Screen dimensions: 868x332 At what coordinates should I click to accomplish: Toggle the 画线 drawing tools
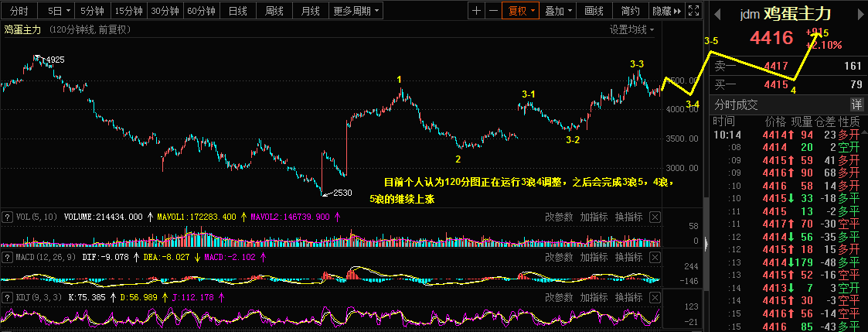594,11
